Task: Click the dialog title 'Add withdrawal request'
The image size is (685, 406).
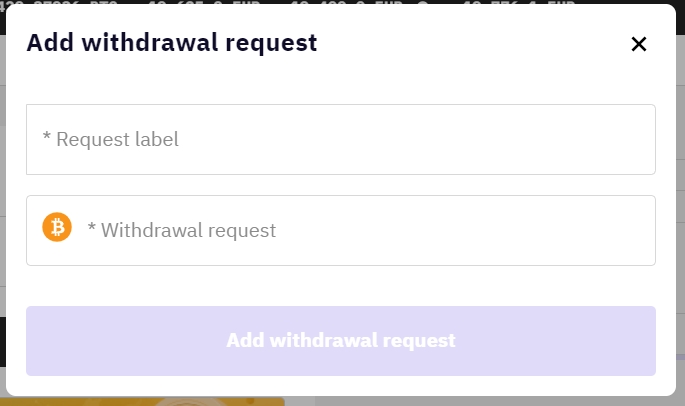Action: click(x=171, y=43)
